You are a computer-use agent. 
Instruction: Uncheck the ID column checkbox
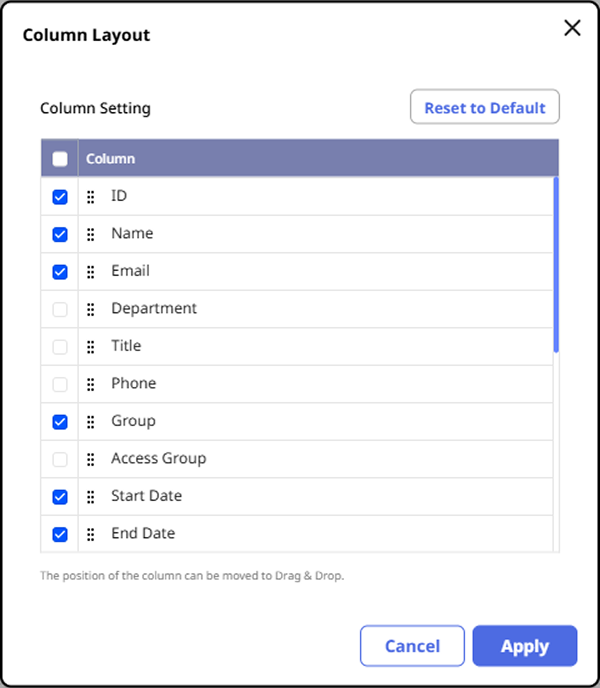click(60, 197)
